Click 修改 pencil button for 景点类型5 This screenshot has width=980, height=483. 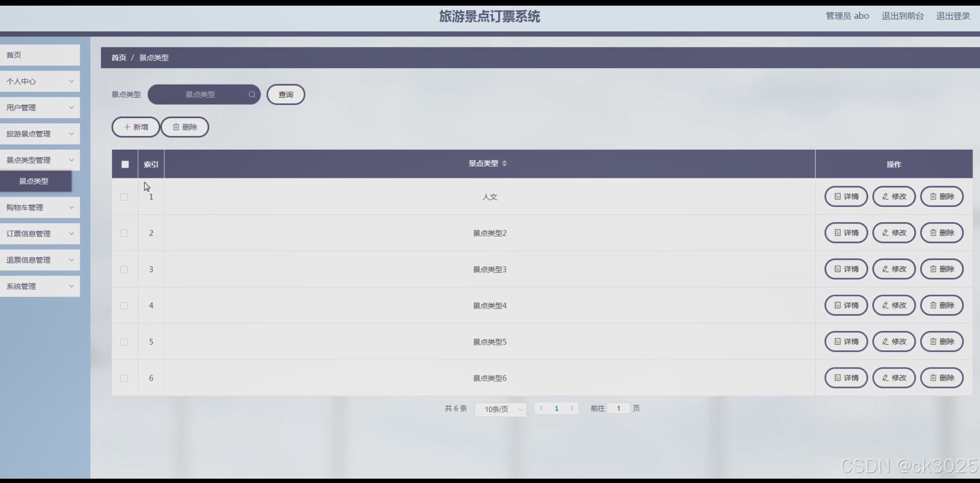point(894,342)
